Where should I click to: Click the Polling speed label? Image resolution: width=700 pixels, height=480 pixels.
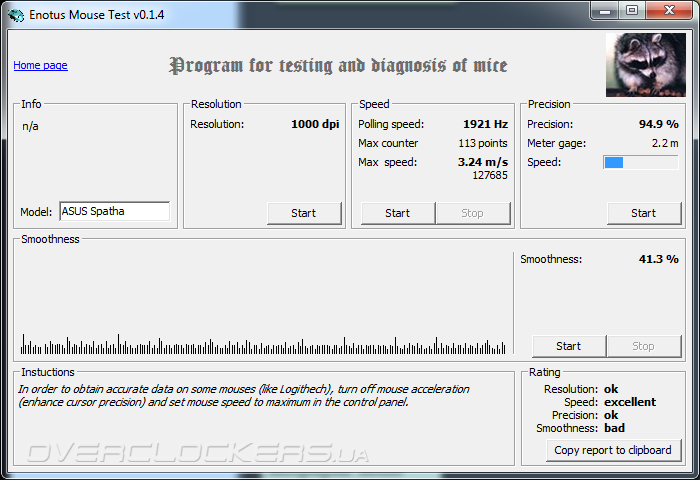pyautogui.click(x=391, y=124)
